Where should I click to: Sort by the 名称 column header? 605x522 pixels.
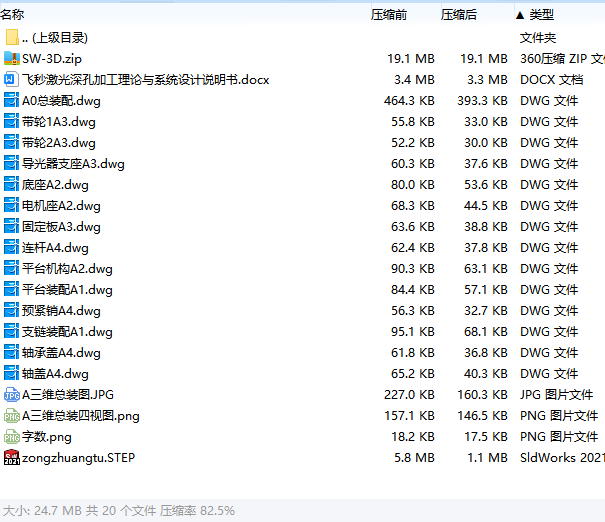12,15
